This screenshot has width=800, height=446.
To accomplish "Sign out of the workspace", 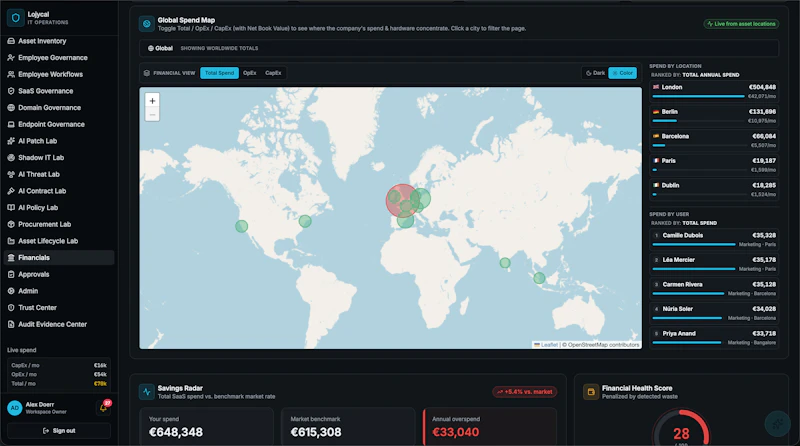I will point(59,431).
